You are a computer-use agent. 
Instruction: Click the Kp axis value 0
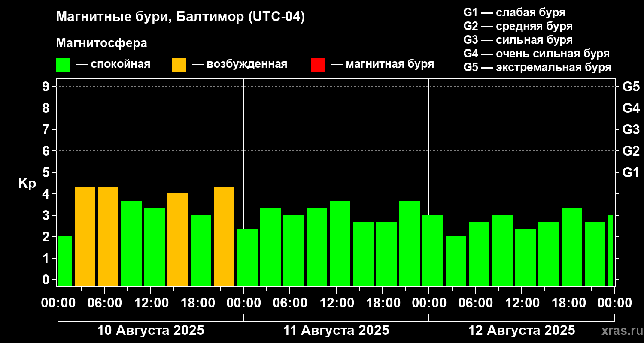46,280
